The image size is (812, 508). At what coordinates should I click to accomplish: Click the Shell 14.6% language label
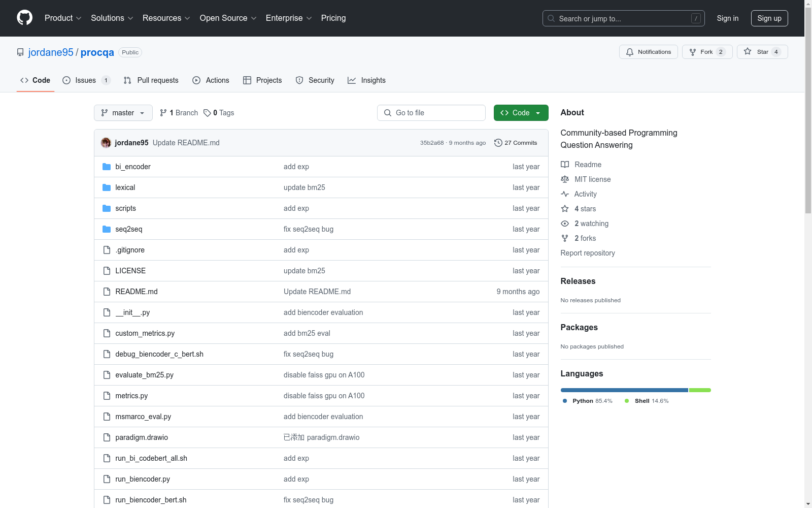point(647,401)
